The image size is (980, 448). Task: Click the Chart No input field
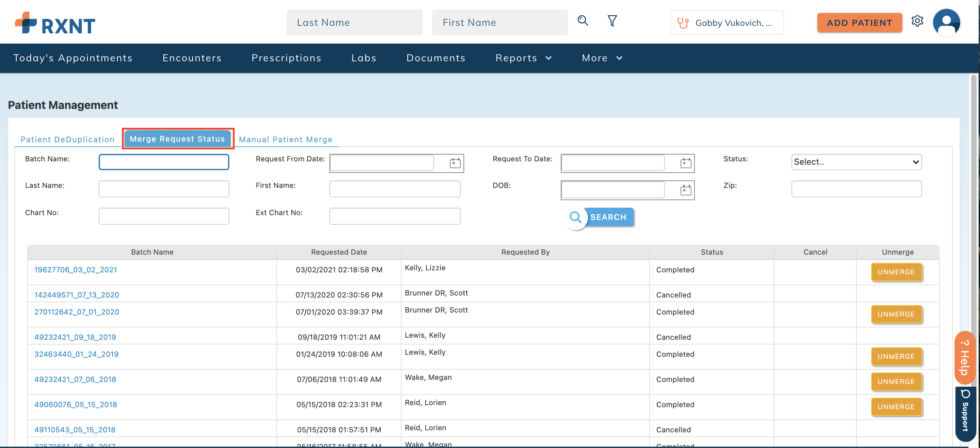(164, 216)
